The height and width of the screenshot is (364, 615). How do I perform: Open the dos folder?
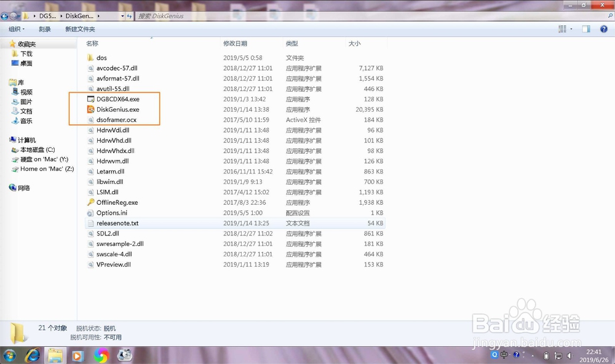pyautogui.click(x=101, y=58)
